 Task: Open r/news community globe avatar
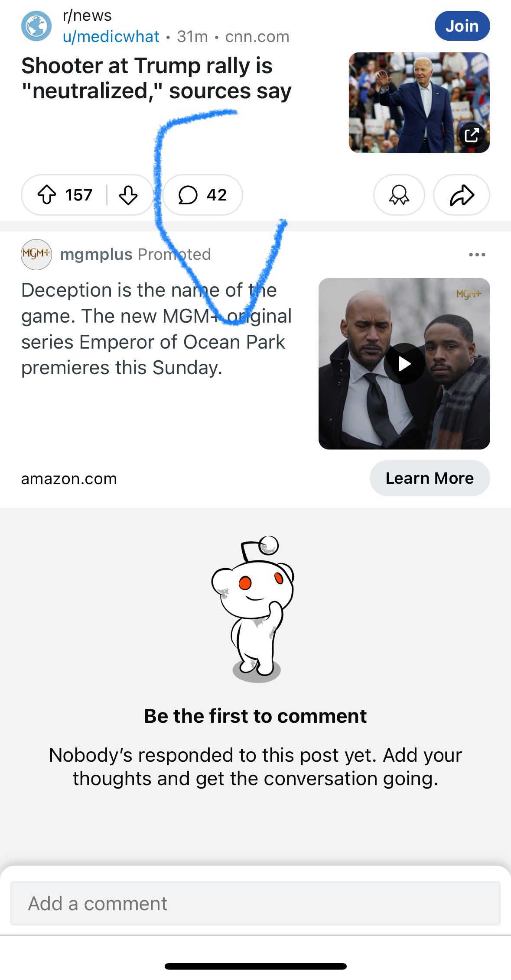click(x=36, y=26)
